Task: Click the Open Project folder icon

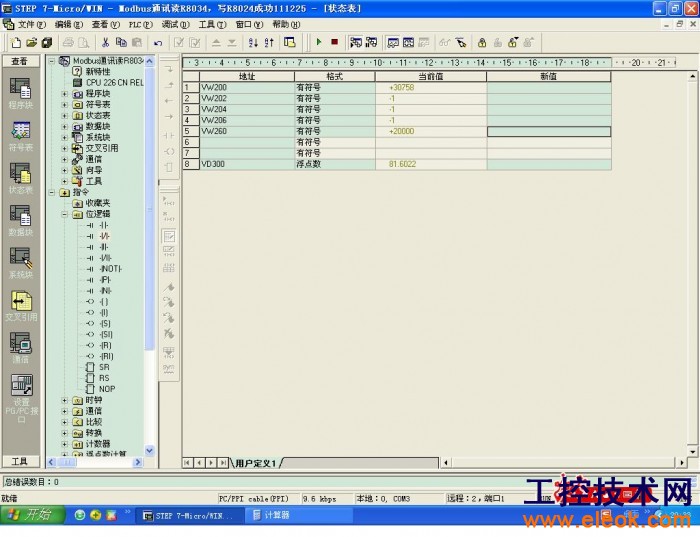Action: pos(31,42)
